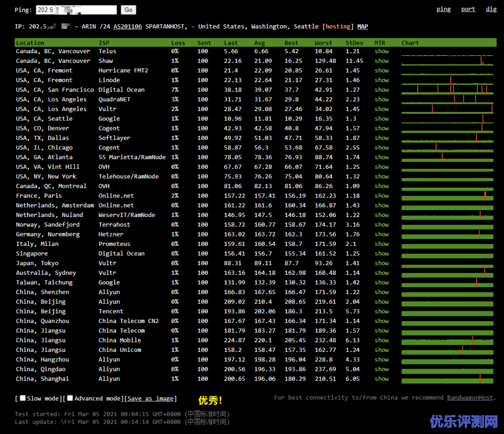Click the orange hosting tag link
This screenshot has width=504, height=434.
(338, 26)
